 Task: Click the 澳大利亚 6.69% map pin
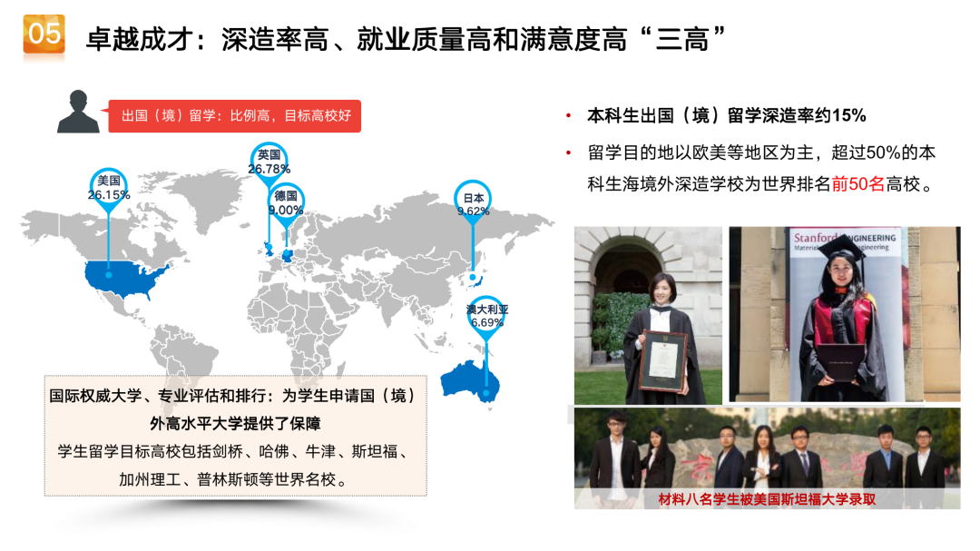pos(487,315)
